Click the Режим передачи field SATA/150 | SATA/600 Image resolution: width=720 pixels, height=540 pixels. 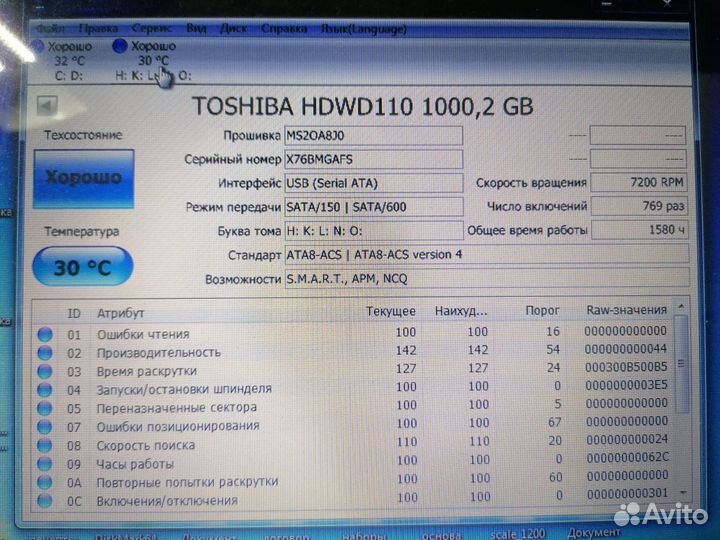click(373, 207)
